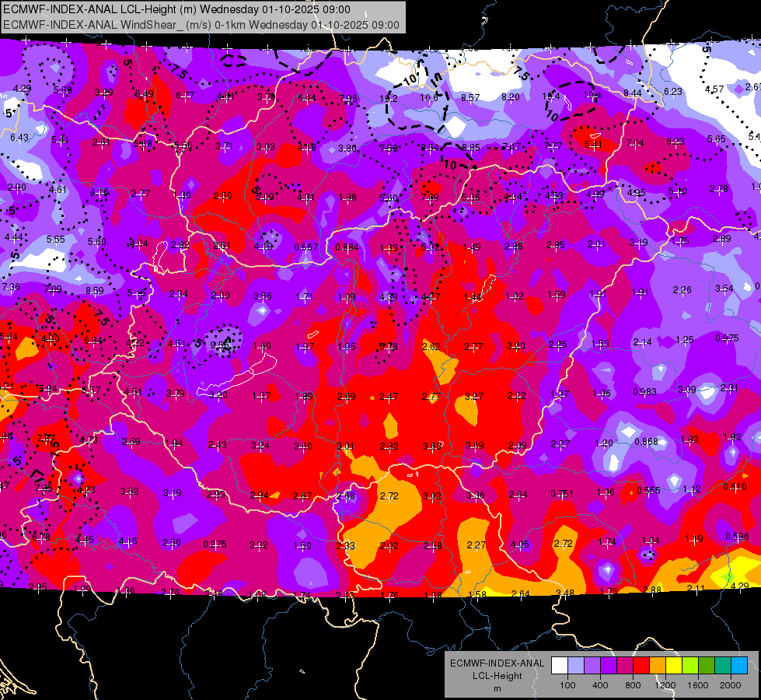
Task: Click the grid value 4.57
Action: [x=714, y=89]
